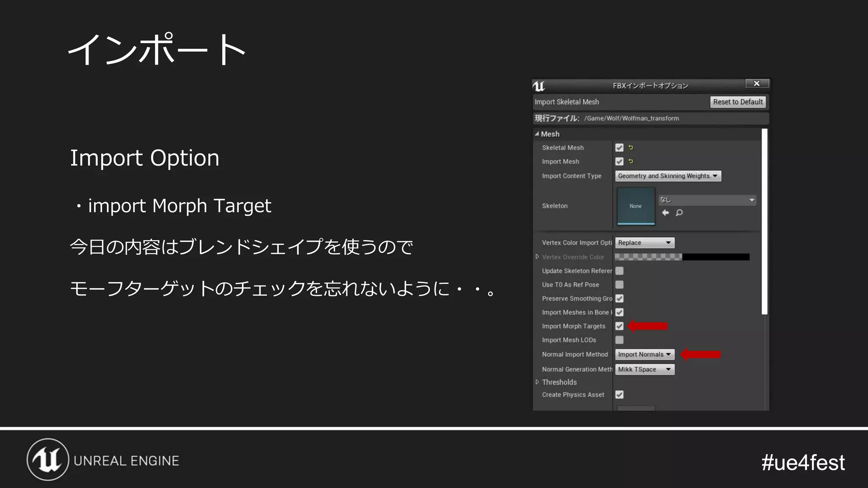
Task: Click the dialog vertical scrollbar
Action: click(x=765, y=222)
